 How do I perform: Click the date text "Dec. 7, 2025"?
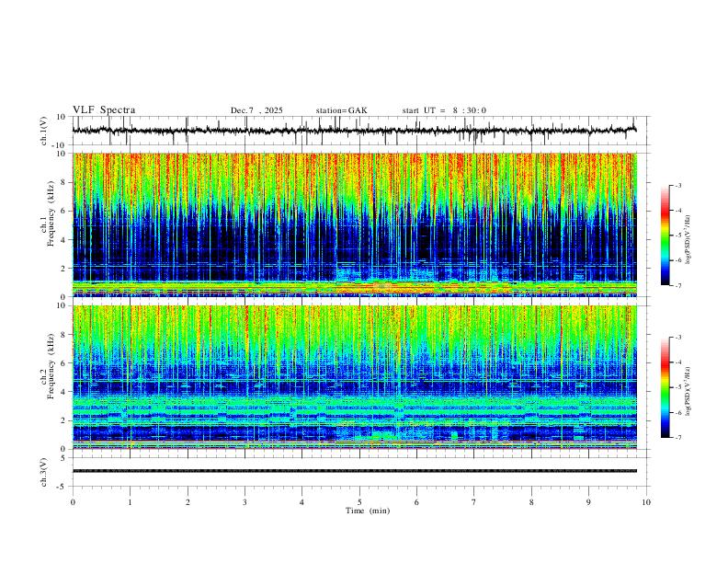tap(256, 110)
